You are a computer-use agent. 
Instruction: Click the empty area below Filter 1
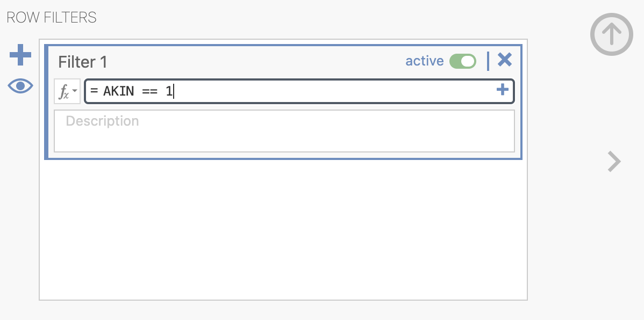coord(283,230)
